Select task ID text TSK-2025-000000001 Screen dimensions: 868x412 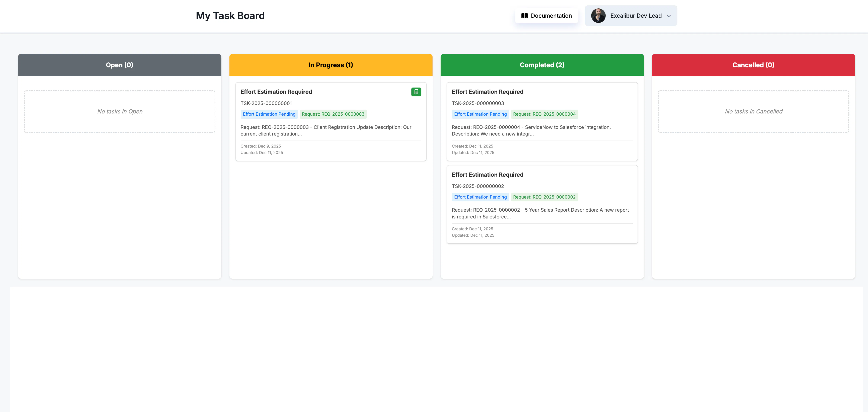click(x=266, y=103)
